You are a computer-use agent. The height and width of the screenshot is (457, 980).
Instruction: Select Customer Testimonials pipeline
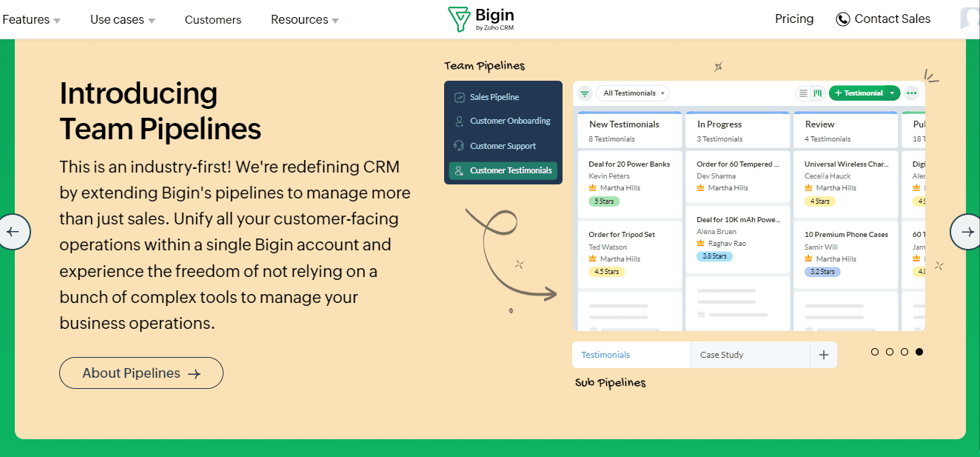pyautogui.click(x=503, y=170)
